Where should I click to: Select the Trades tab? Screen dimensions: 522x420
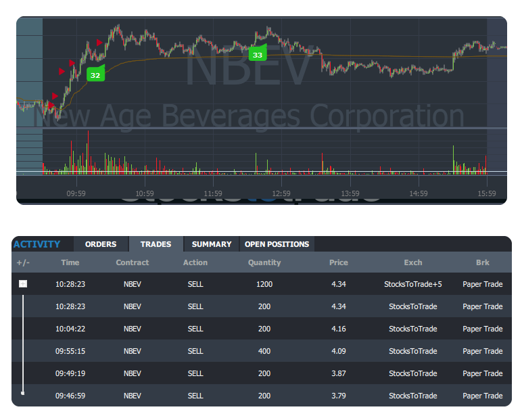(156, 244)
